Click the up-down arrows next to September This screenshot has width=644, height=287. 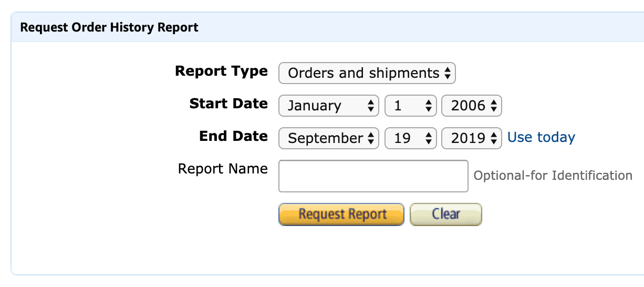coord(371,138)
